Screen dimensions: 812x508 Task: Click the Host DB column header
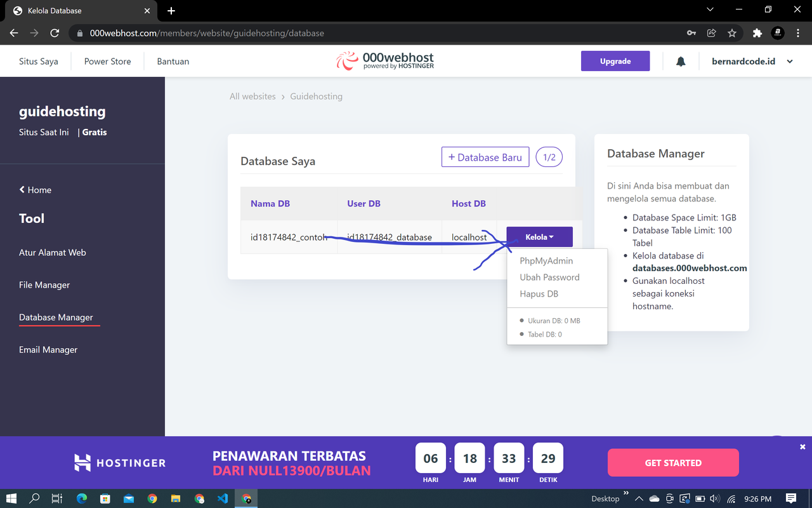(469, 204)
